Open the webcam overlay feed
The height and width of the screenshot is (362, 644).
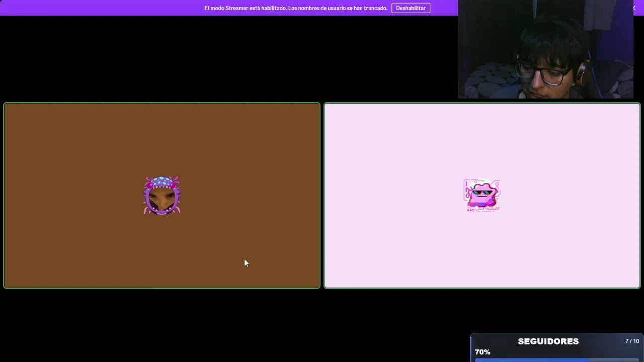tap(545, 49)
